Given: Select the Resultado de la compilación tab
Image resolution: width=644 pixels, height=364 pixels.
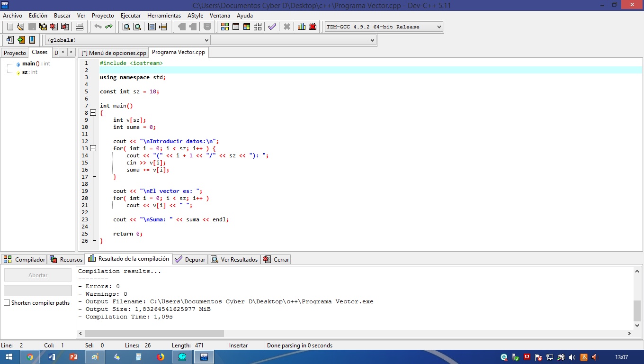Looking at the screenshot, I should click(x=128, y=259).
